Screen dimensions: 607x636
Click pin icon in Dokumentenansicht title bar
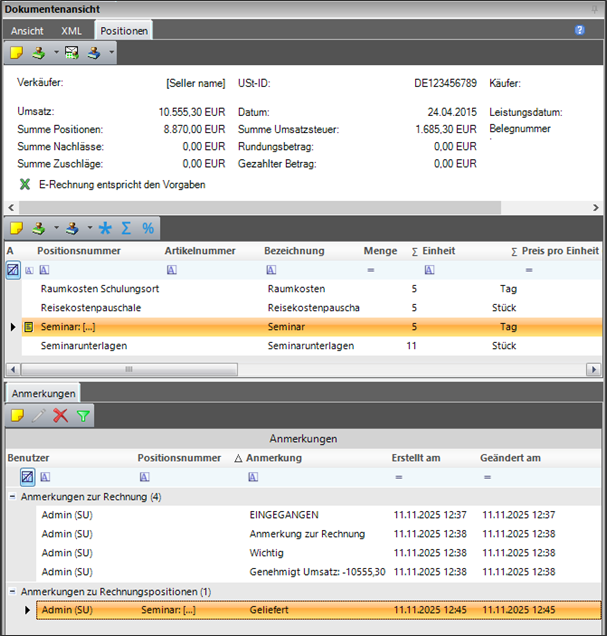tap(595, 9)
